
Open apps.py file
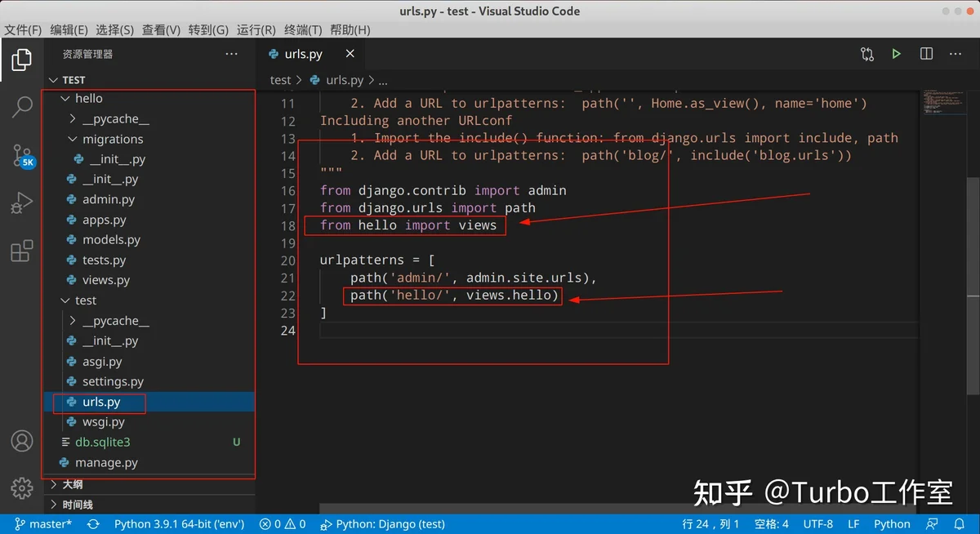coord(149,220)
